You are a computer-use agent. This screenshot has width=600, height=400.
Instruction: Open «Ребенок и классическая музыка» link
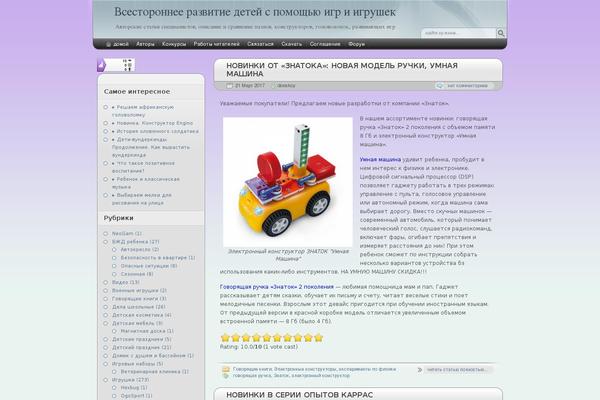[146, 183]
